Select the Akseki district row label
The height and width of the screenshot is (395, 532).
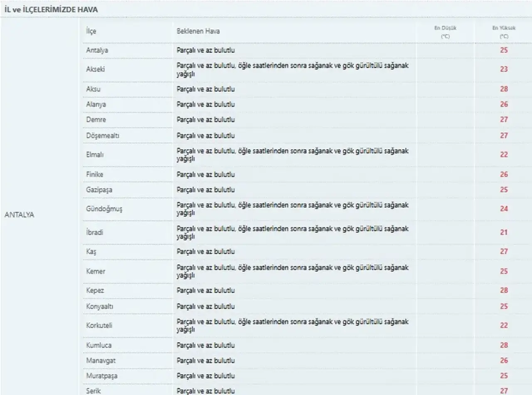tap(95, 69)
